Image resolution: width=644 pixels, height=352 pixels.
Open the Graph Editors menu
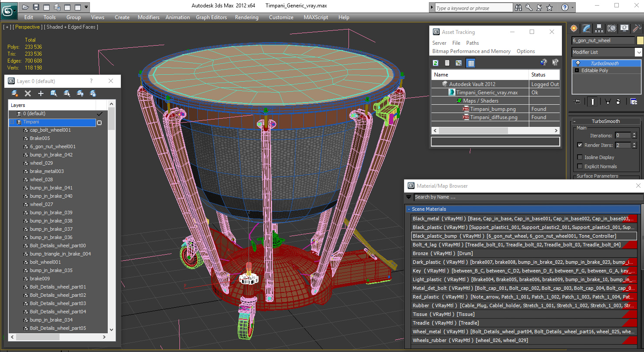tap(211, 17)
